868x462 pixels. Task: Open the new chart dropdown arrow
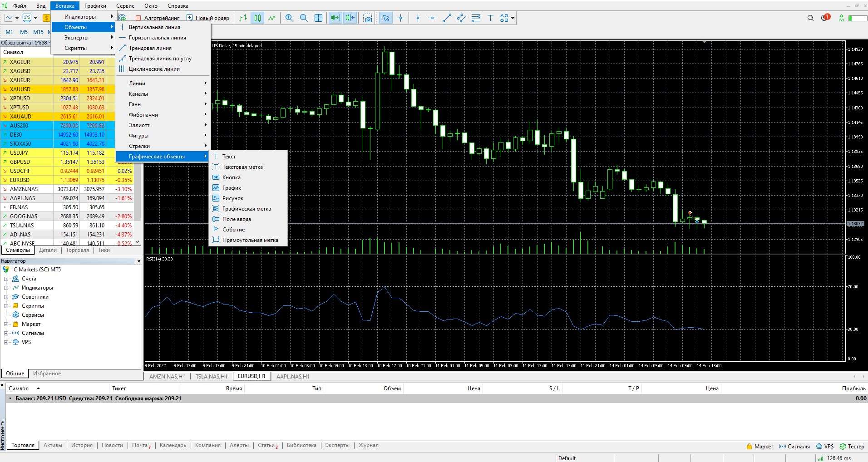coord(17,18)
